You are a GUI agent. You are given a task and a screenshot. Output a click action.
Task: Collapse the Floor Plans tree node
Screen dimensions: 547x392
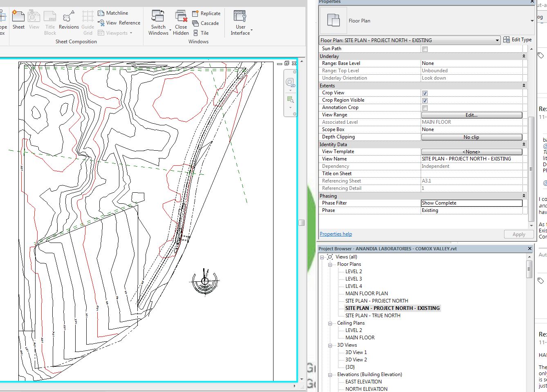coord(330,265)
